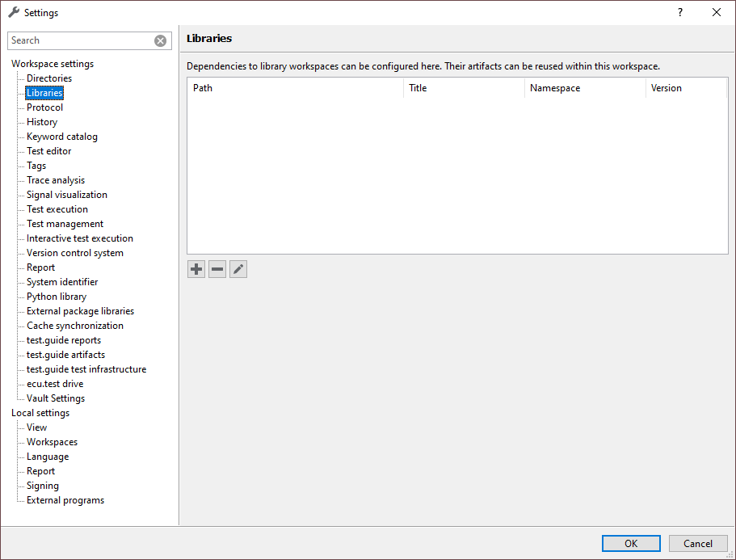Edit library with the pencil icon
Viewport: 736px width, 560px height.
coord(238,269)
